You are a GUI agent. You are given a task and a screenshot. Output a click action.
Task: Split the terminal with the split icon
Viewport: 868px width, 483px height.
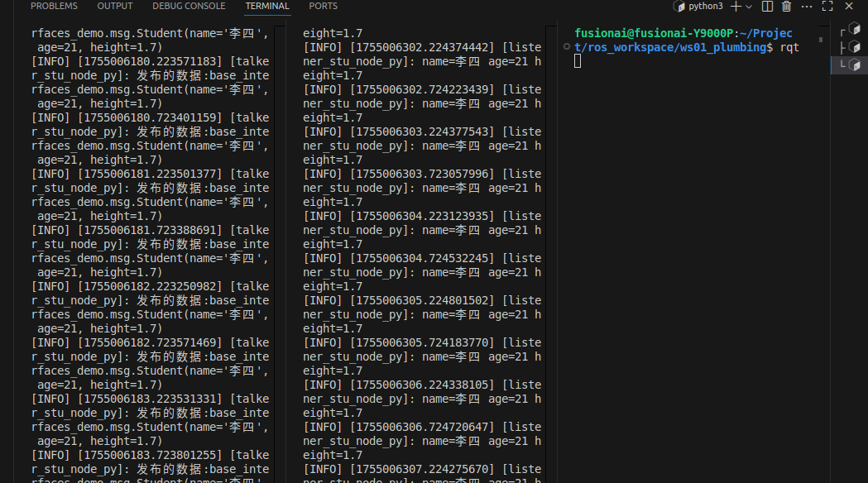click(767, 6)
